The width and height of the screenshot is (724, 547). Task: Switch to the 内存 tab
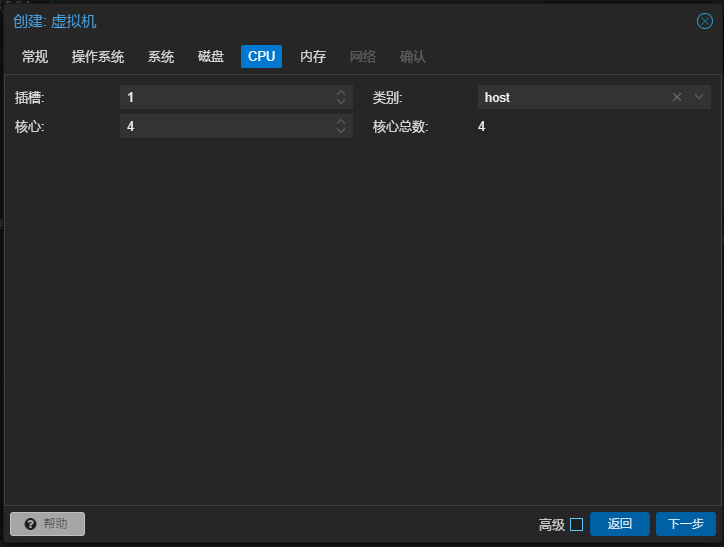pyautogui.click(x=313, y=57)
